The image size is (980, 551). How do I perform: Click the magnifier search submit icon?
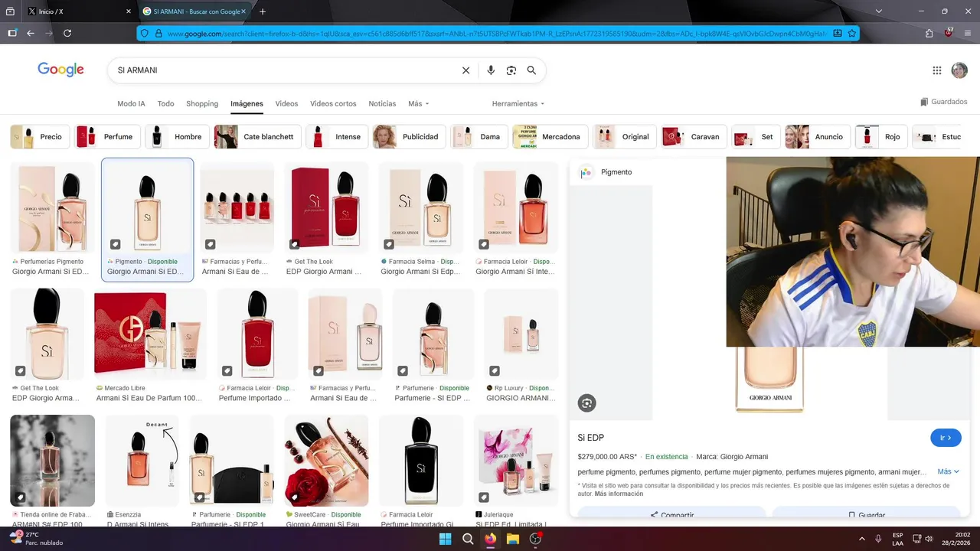531,70
